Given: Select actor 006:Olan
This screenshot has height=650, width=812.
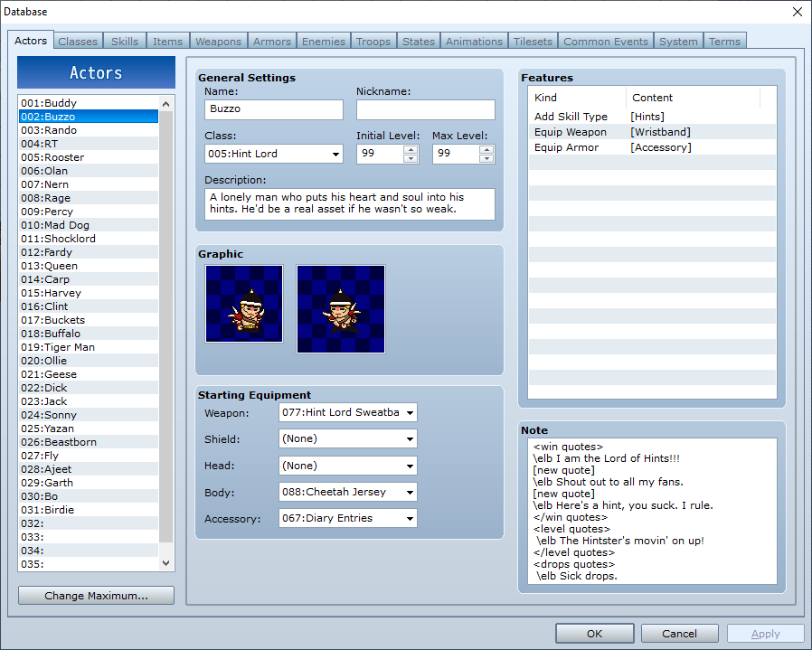Looking at the screenshot, I should (89, 170).
